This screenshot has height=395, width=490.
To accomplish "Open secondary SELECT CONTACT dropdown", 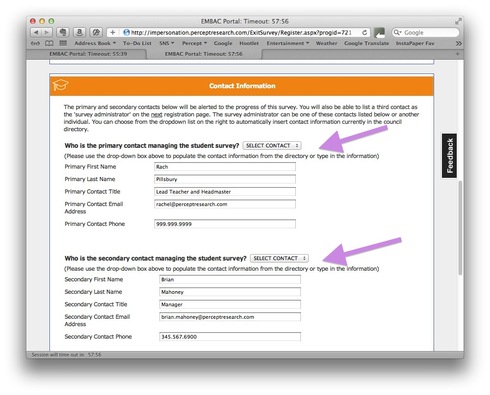I will click(x=279, y=258).
